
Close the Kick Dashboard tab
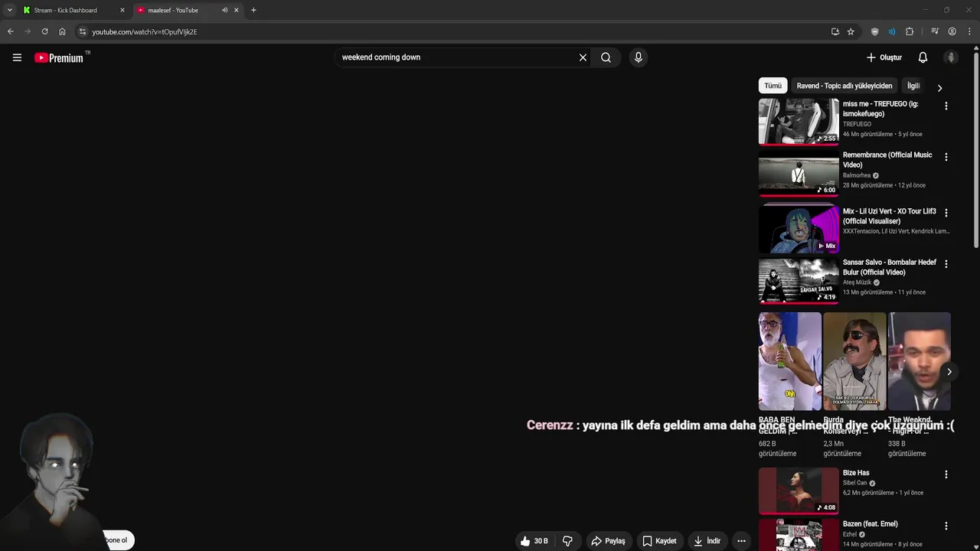(122, 10)
